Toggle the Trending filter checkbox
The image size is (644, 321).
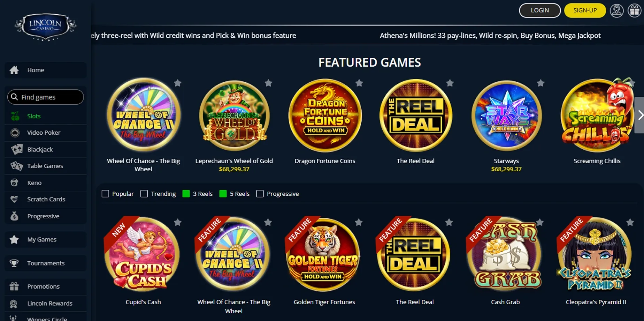[144, 194]
